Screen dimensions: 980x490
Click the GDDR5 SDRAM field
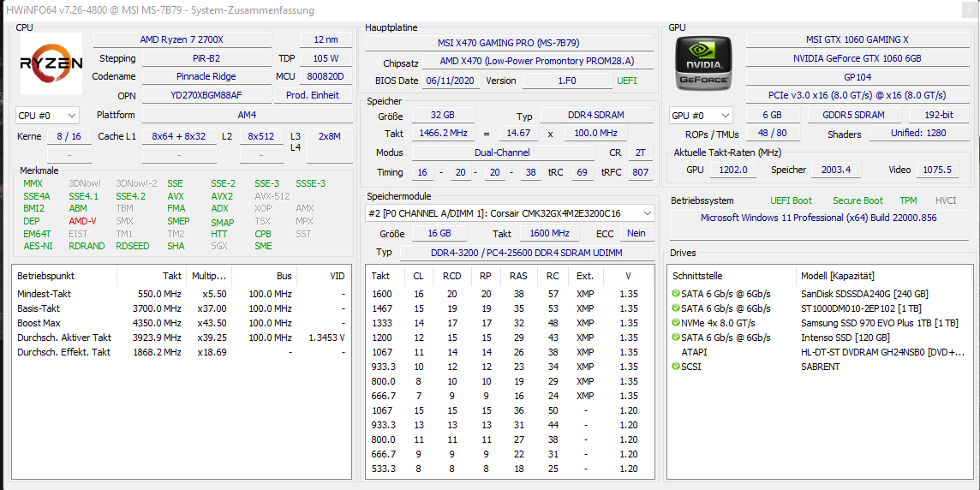point(854,115)
